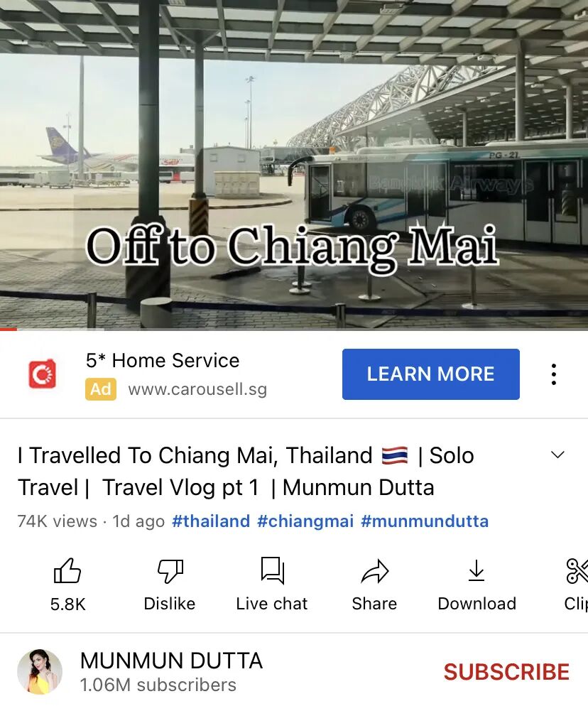Open the MUNMUN DUTTA channel name
Image resolution: width=588 pixels, height=706 pixels.
(171, 661)
